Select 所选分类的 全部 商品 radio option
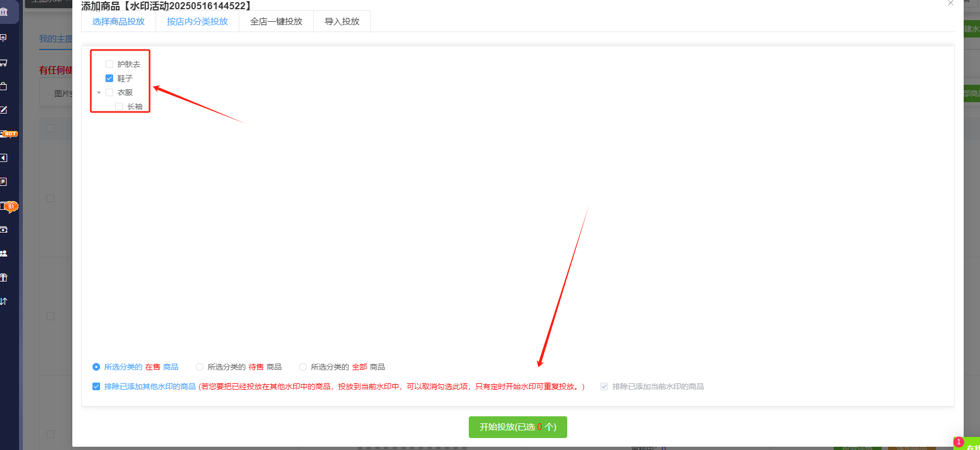 coord(303,367)
